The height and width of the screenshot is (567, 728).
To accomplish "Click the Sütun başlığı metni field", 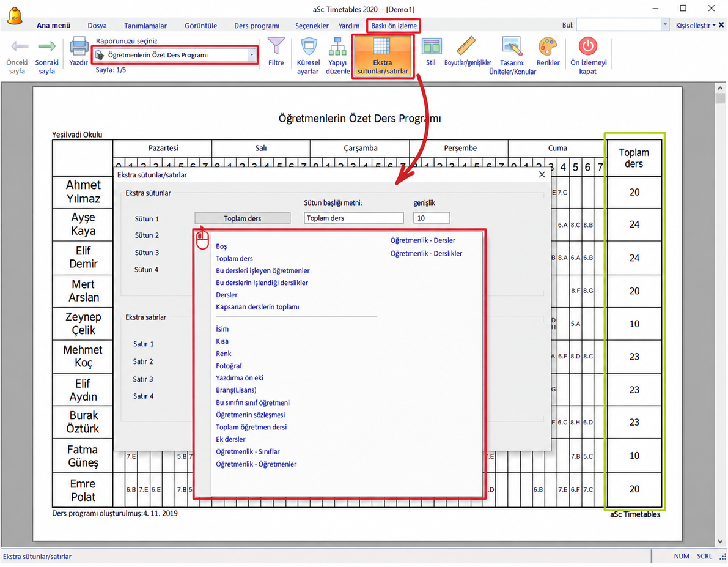I will pos(354,218).
